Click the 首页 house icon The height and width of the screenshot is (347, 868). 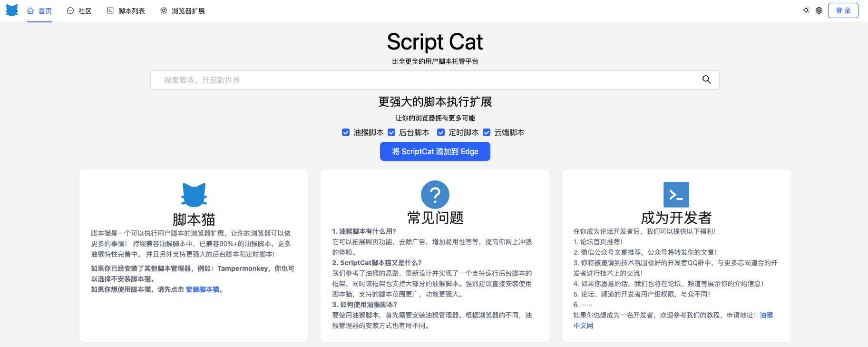[30, 10]
